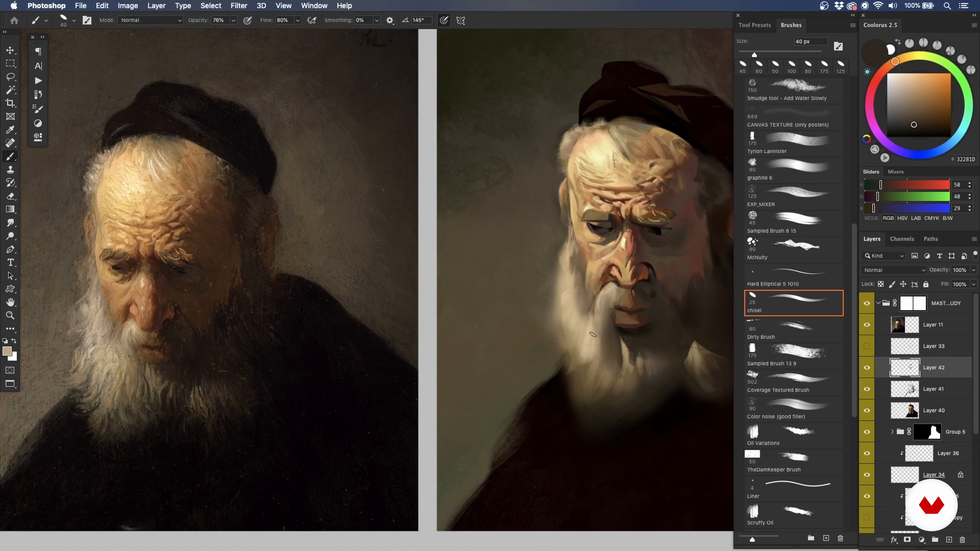Screen dimensions: 980x551
Task: Add a layer style fx
Action: tap(894, 540)
